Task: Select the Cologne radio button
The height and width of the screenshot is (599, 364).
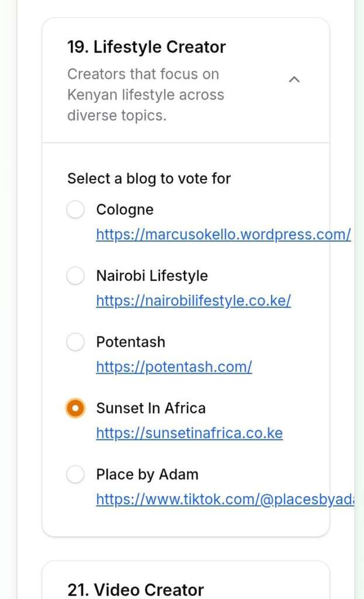Action: tap(75, 209)
